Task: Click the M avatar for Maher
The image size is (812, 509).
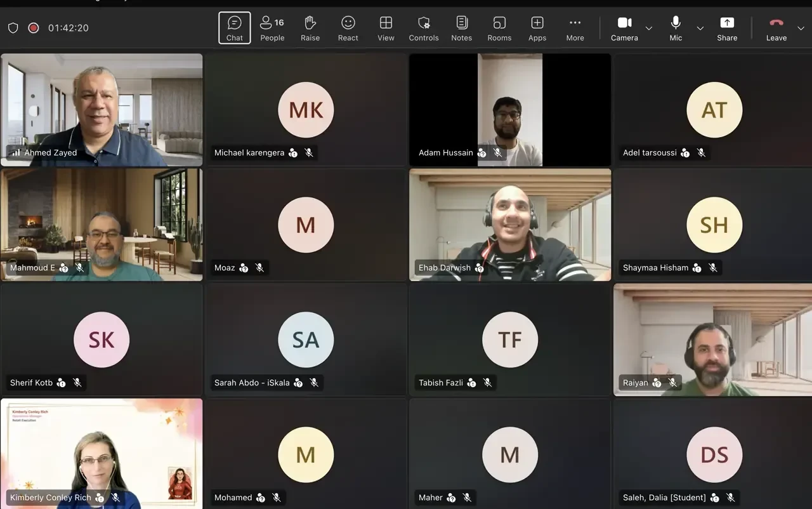Action: [x=510, y=454]
